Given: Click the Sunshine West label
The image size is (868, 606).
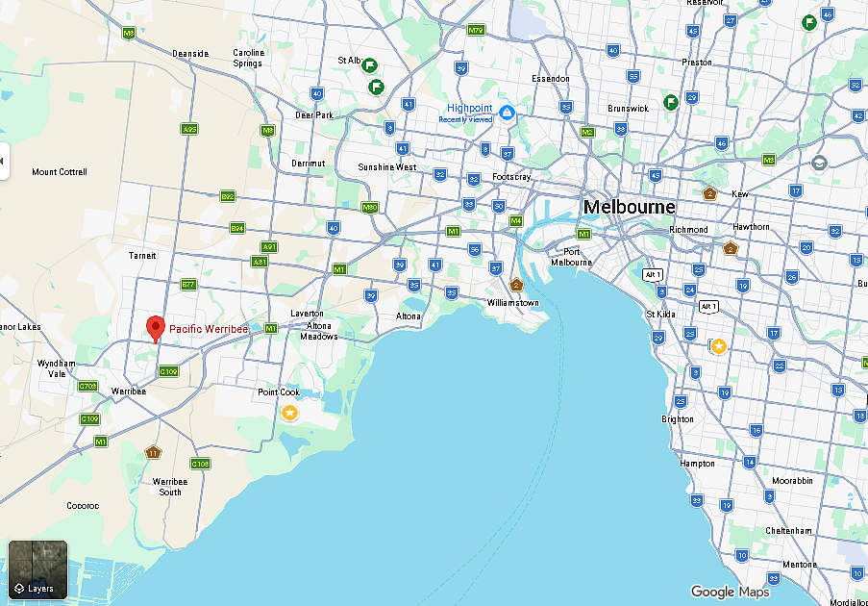Looking at the screenshot, I should click(387, 166).
